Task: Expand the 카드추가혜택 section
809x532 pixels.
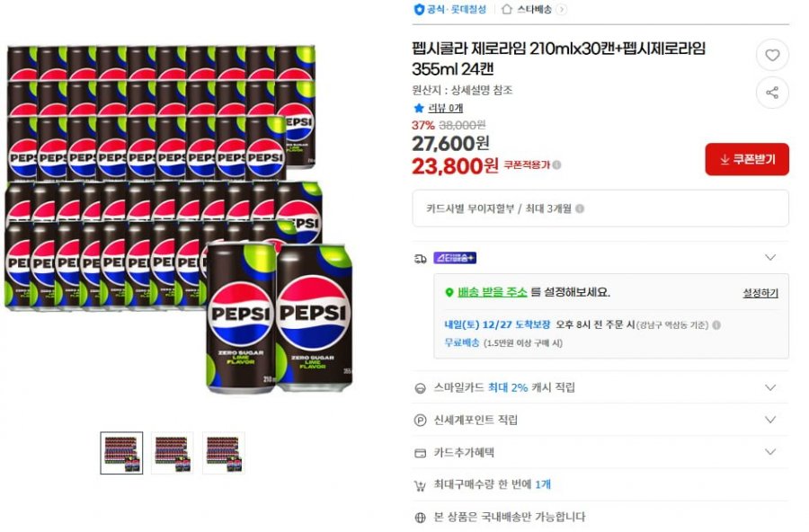Action: pyautogui.click(x=770, y=452)
